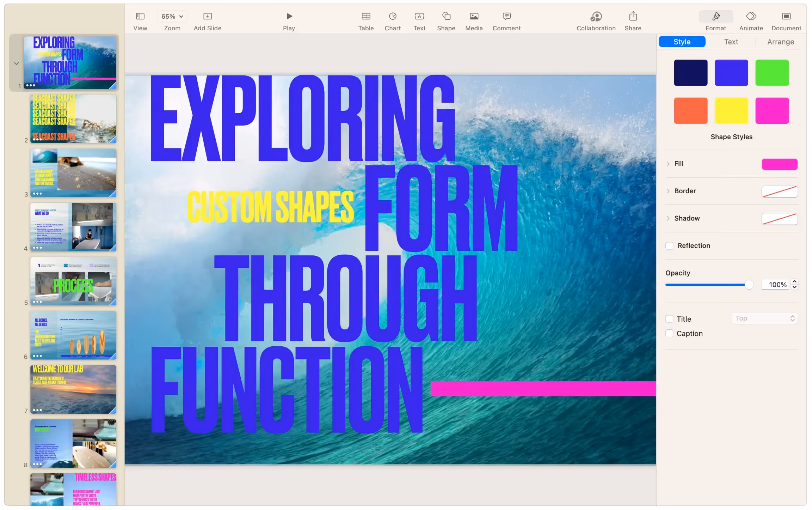Enable the Title checkbox
Screen dimensions: 812x510
(669, 319)
